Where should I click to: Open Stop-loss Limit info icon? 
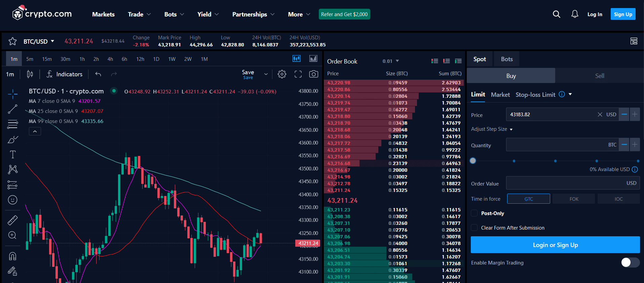pos(562,94)
